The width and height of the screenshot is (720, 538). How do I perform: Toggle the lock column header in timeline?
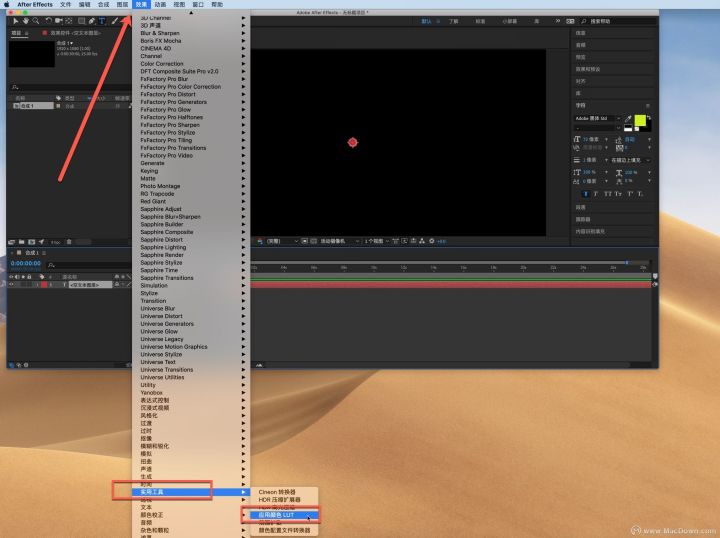[29, 277]
